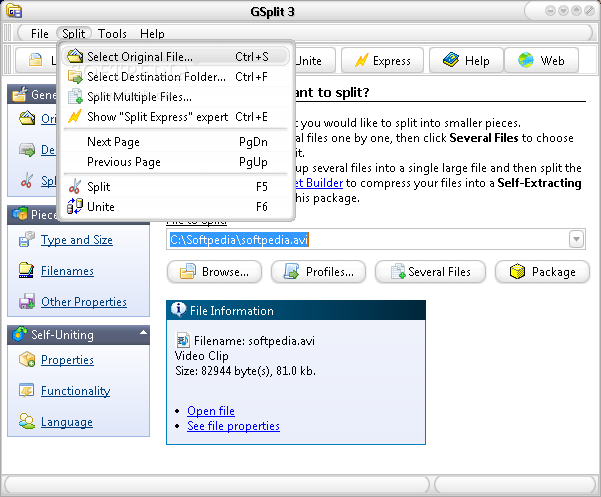The height and width of the screenshot is (497, 601).
Task: Click the GSplit title bar app icon
Action: click(14, 11)
